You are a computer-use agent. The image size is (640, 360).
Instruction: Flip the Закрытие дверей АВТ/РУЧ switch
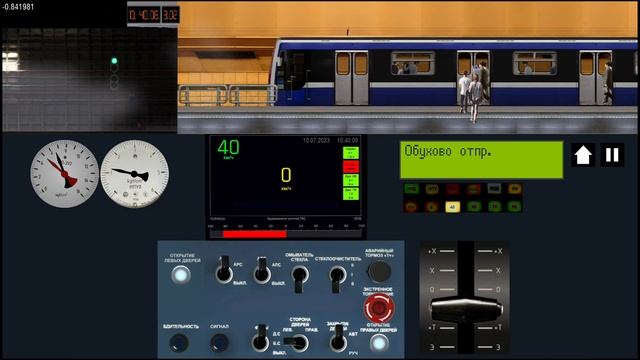click(338, 339)
